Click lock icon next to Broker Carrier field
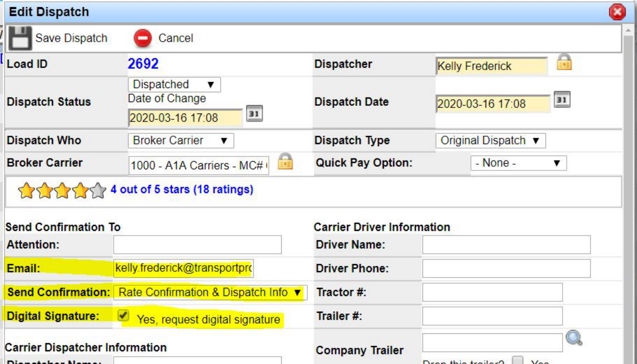Screen dimensions: 637x364 [x=285, y=162]
